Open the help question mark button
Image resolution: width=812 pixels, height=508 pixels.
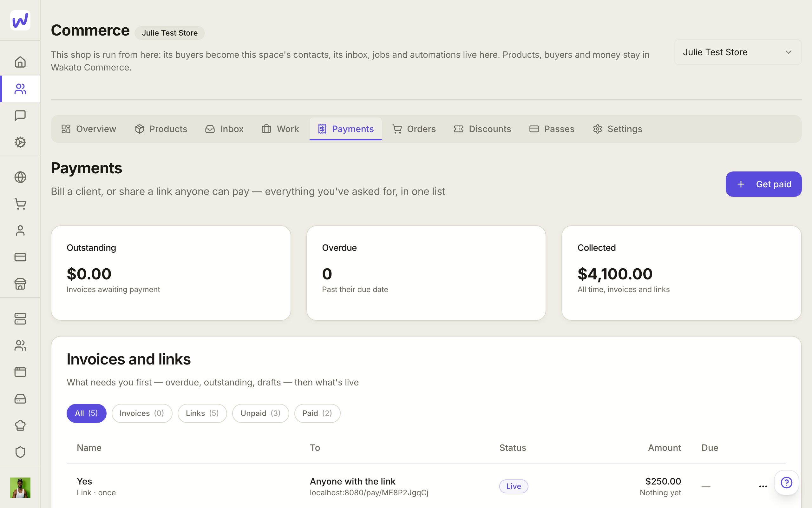[786, 483]
